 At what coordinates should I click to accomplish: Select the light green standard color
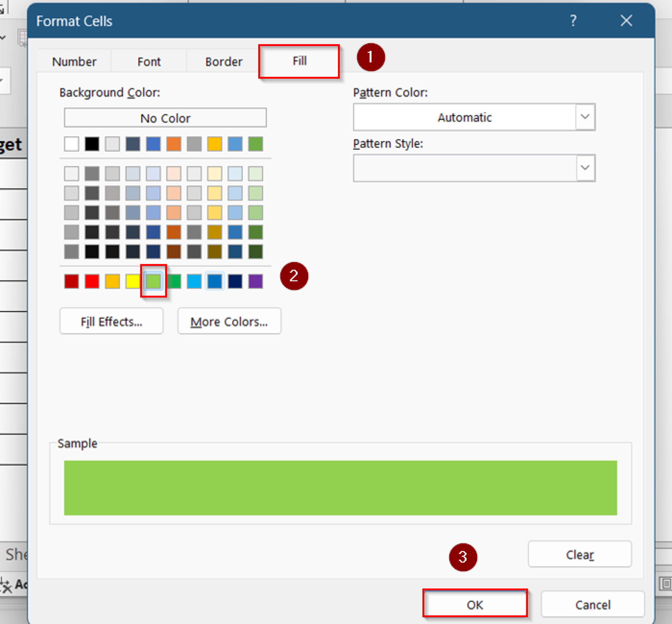(153, 281)
